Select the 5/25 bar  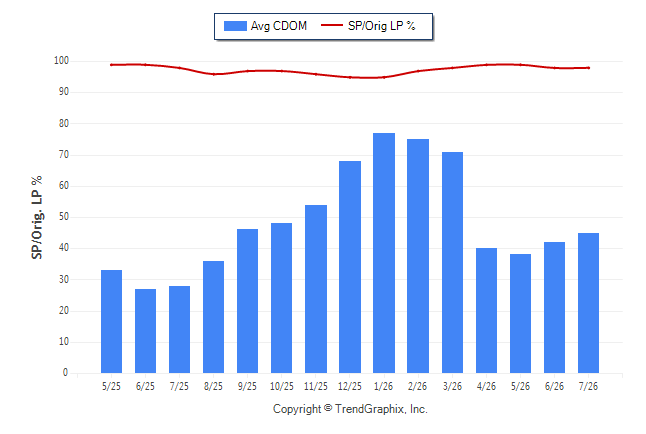[x=111, y=321]
